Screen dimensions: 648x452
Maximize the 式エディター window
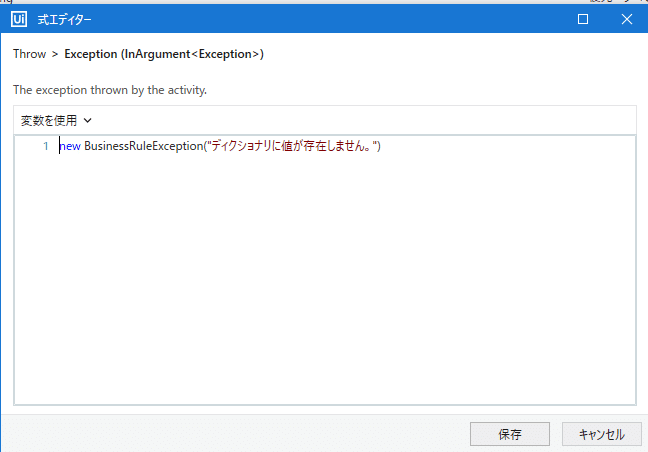pos(583,19)
